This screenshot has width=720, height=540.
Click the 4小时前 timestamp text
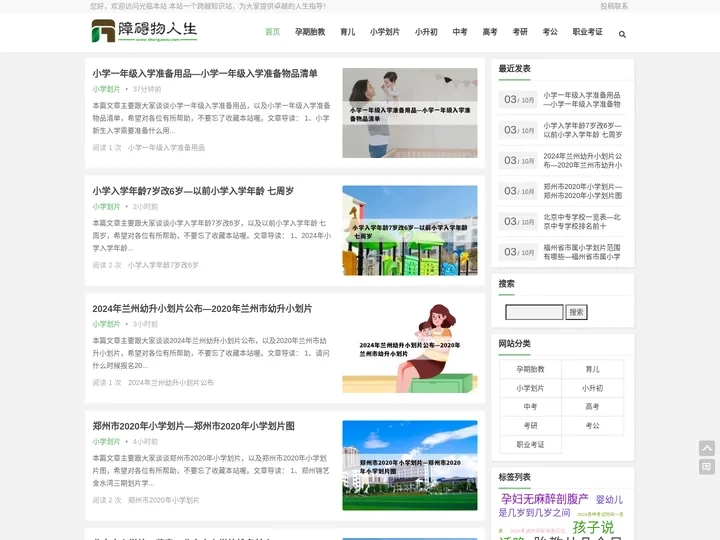tap(145, 442)
